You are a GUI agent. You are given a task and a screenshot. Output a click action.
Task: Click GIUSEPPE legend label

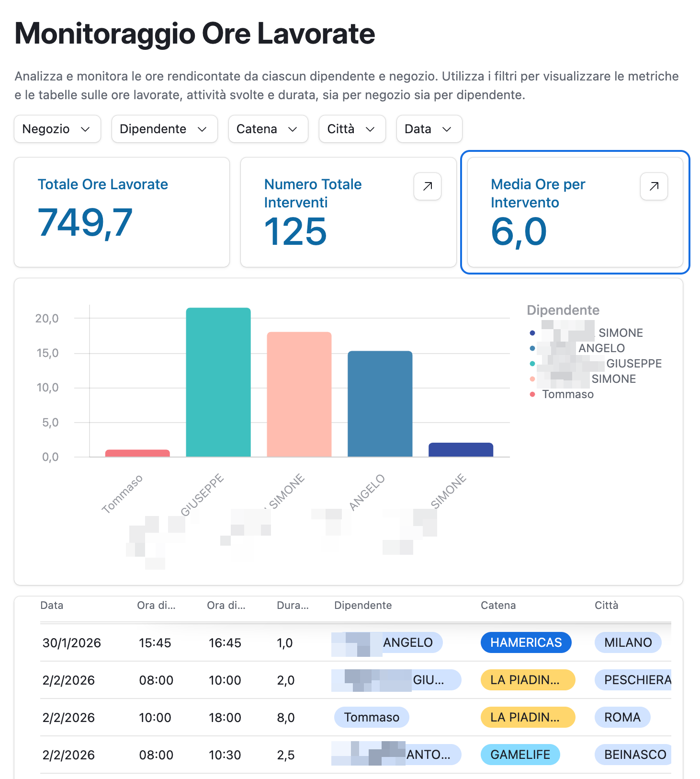coord(634,364)
